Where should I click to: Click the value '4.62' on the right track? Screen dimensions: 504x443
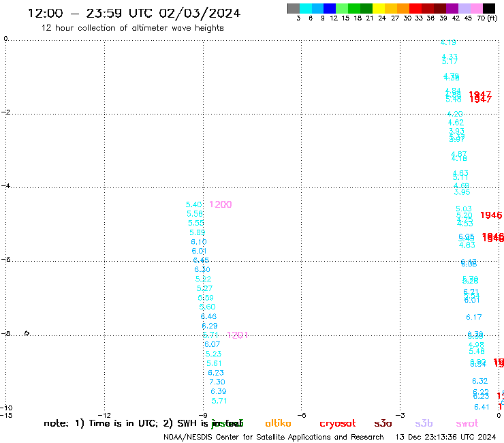click(456, 122)
